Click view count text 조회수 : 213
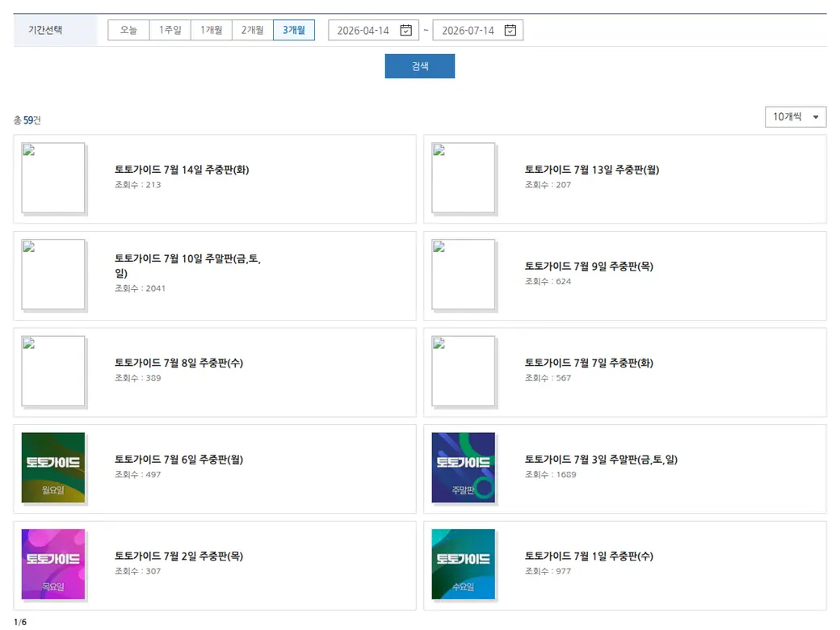Image resolution: width=840 pixels, height=630 pixels. pos(137,185)
